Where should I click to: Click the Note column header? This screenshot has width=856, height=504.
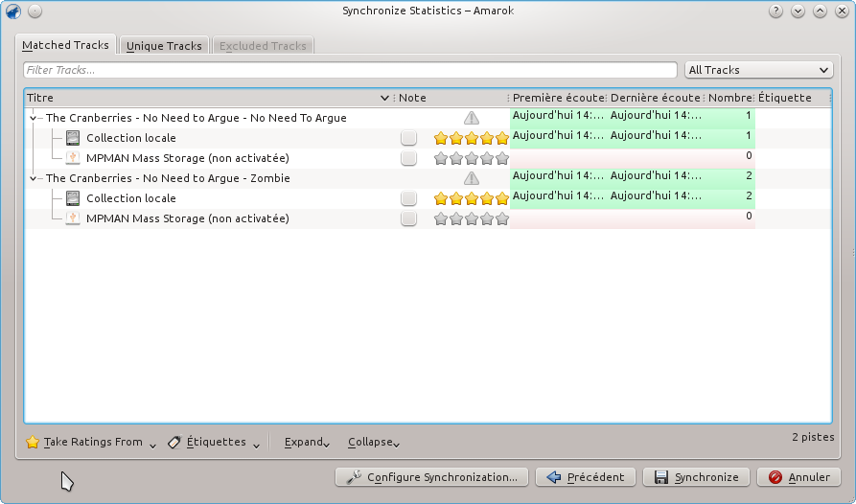point(452,98)
